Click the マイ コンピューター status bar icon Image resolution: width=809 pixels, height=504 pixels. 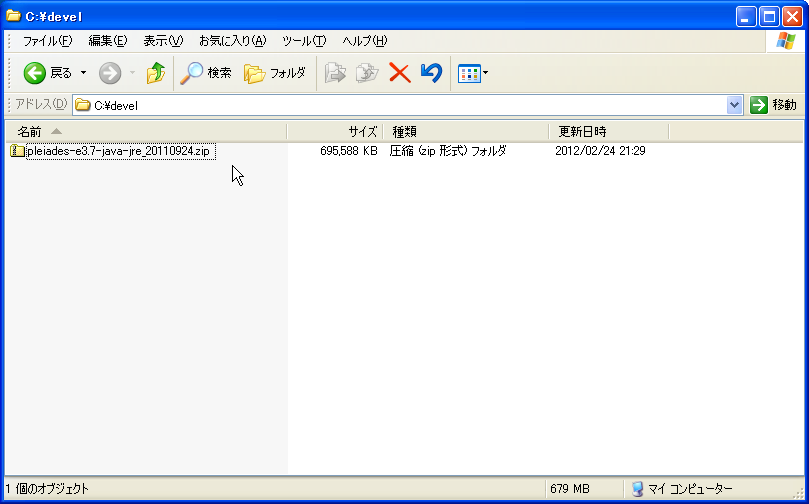[x=638, y=489]
